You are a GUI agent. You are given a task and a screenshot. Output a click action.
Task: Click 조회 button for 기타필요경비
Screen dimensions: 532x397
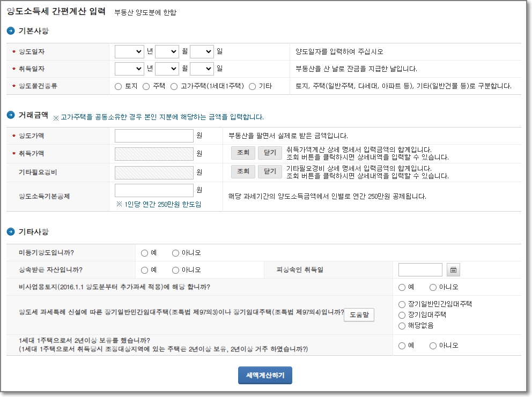click(x=243, y=171)
